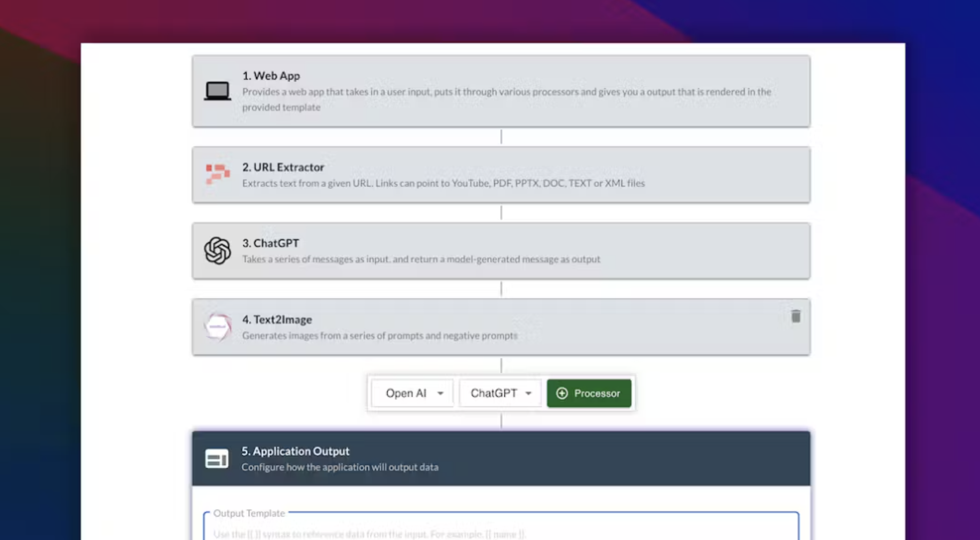Screen dimensions: 980x540
Task: Click the URL Extractor red blocks icon
Action: tap(217, 174)
